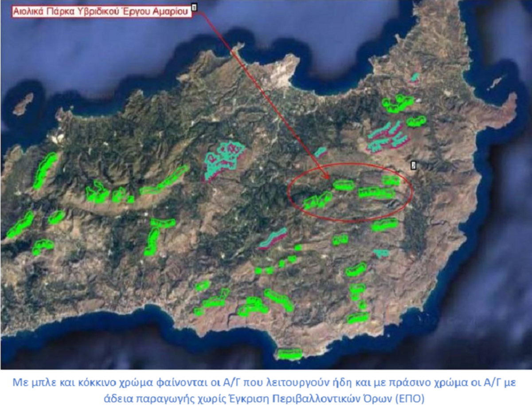Select the long green turbine row inside the red ellipse

pyautogui.click(x=376, y=193)
